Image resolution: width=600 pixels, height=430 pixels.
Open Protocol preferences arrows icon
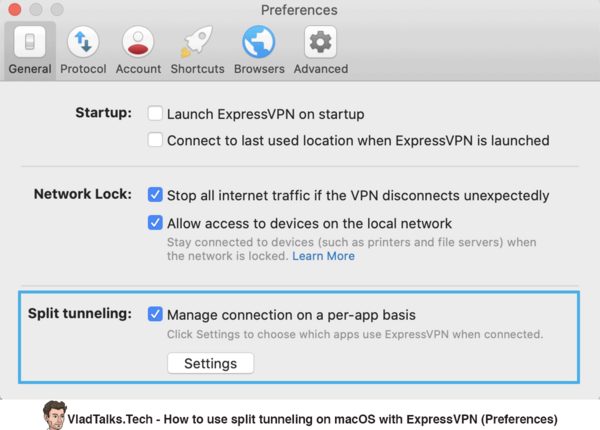tap(83, 41)
